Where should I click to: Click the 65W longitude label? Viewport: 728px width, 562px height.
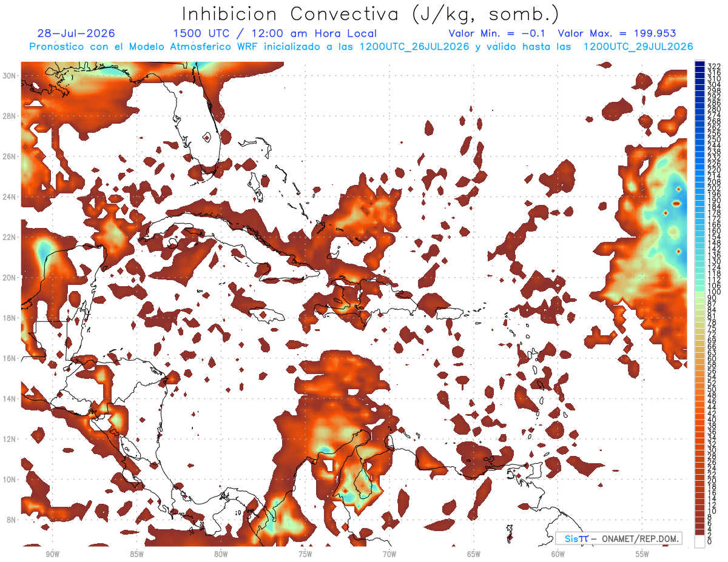click(474, 554)
